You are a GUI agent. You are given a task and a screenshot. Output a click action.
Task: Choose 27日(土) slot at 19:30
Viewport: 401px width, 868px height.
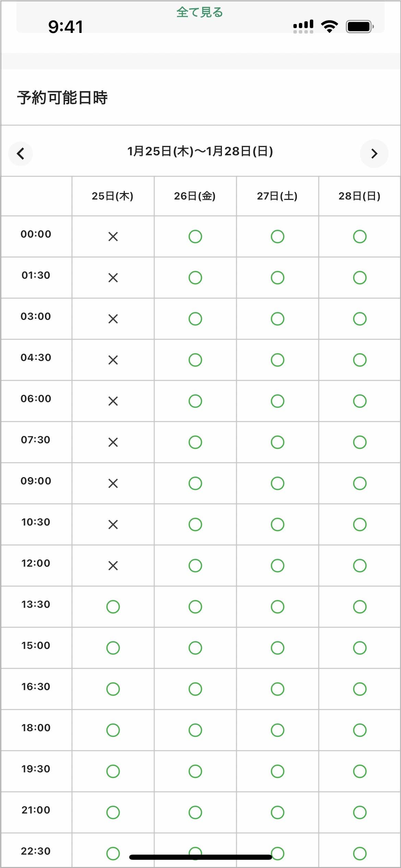pos(278,771)
